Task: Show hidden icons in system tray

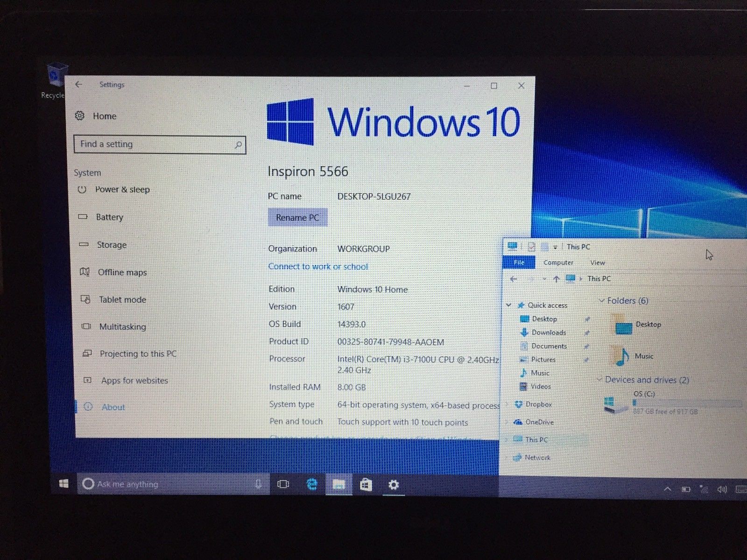Action: tap(667, 489)
